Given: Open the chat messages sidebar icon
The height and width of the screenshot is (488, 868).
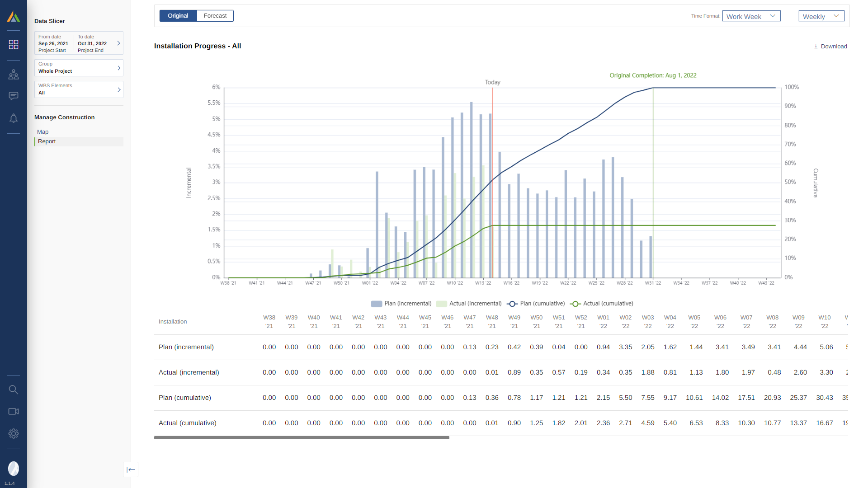Looking at the screenshot, I should [14, 96].
